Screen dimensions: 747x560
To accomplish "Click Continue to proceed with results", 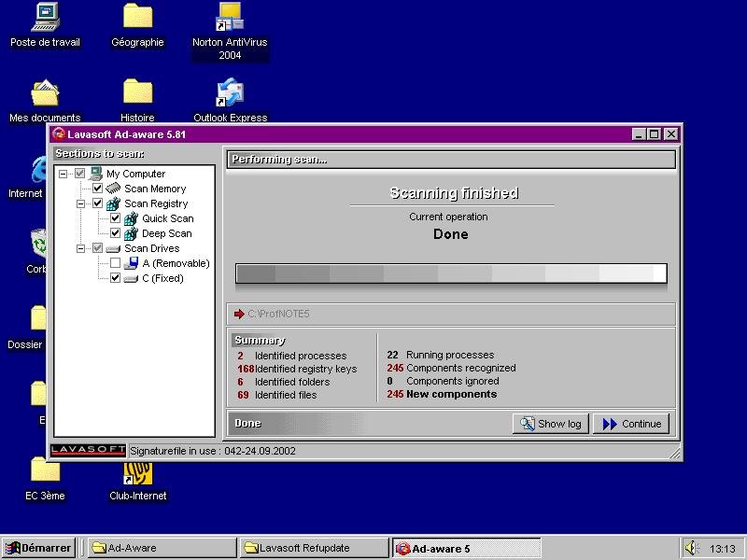I will point(631,424).
